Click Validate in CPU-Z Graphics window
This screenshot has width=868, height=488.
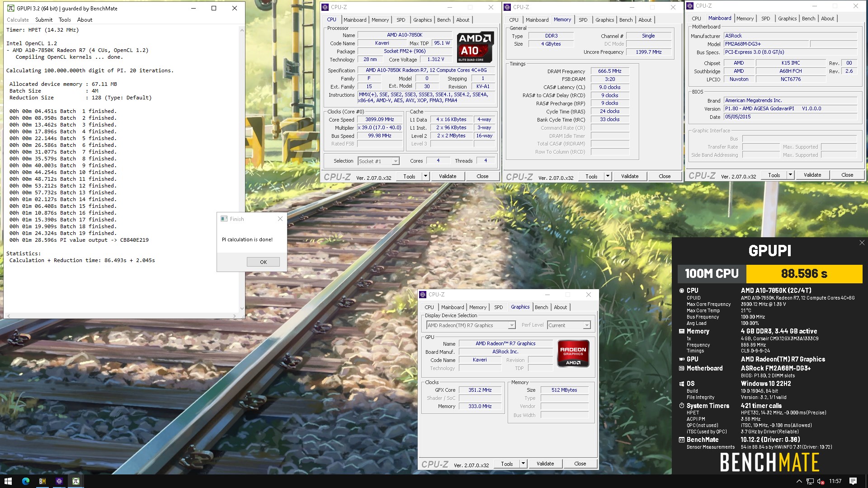coord(545,464)
